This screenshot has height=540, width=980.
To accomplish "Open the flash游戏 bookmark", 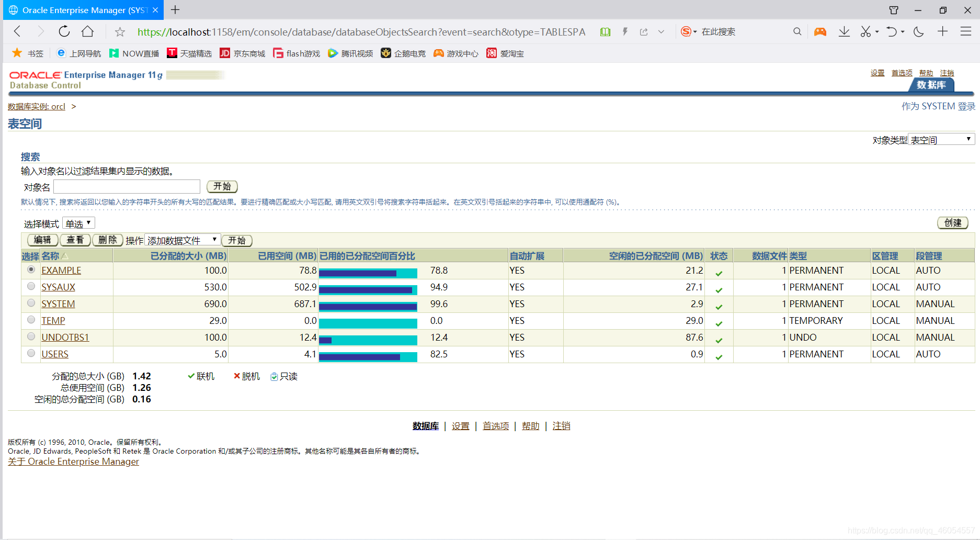I will (297, 53).
